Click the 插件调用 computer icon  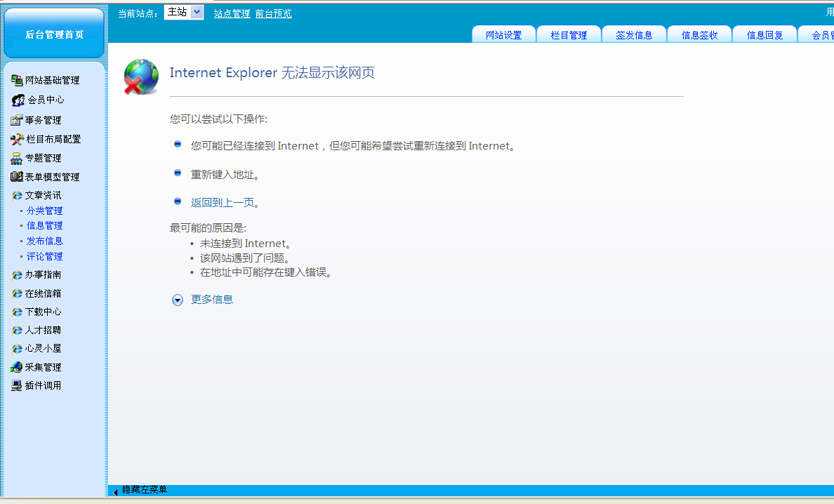pyautogui.click(x=17, y=385)
